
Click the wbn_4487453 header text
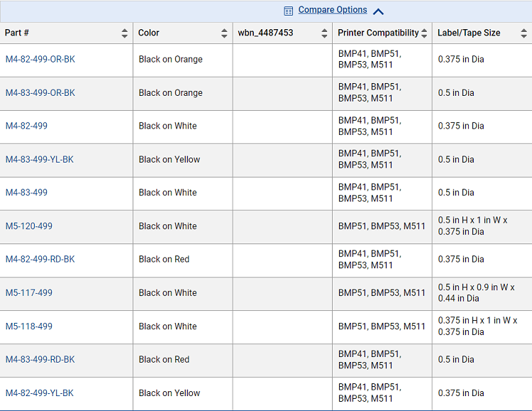pos(265,33)
